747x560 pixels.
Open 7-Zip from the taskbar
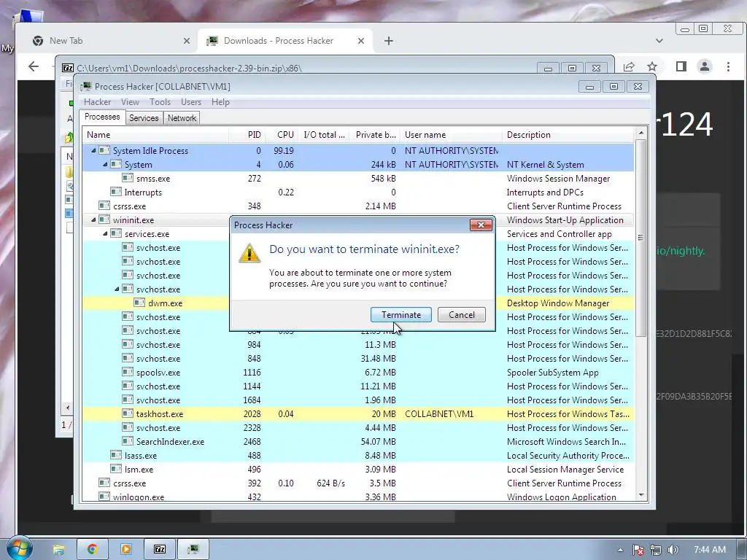tap(160, 549)
